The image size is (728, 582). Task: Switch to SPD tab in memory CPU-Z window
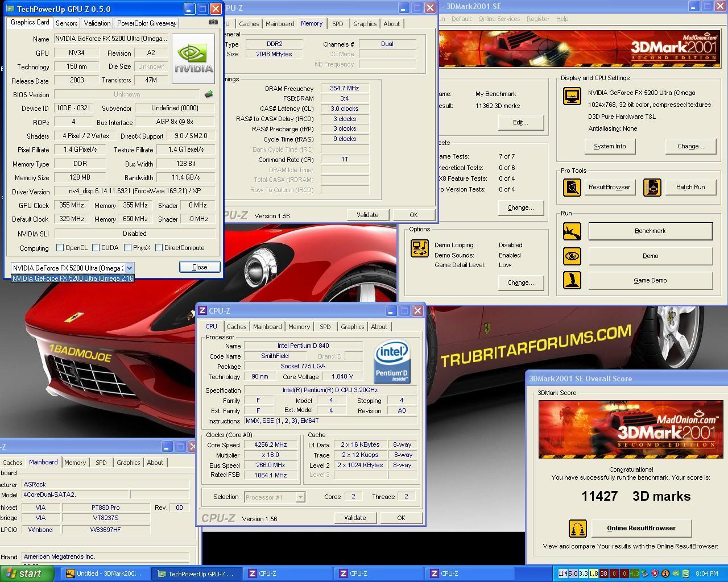[338, 24]
